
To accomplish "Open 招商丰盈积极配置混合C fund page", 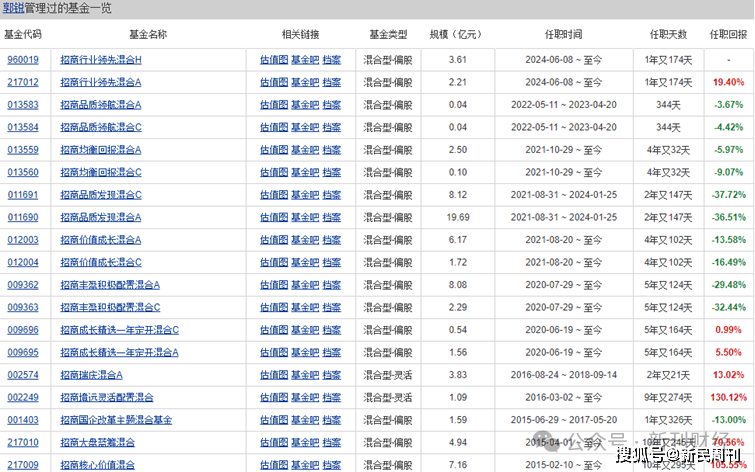I will tap(110, 307).
